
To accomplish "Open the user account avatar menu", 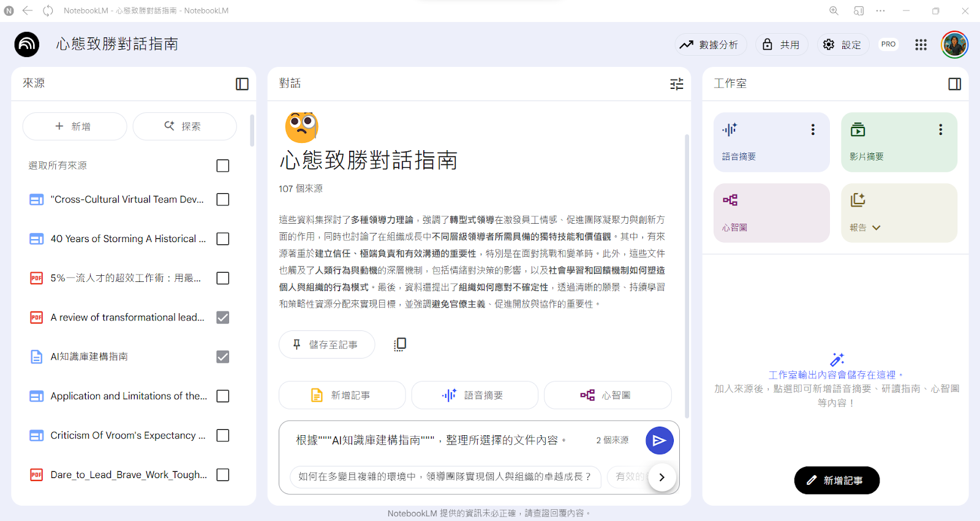I will coord(954,44).
